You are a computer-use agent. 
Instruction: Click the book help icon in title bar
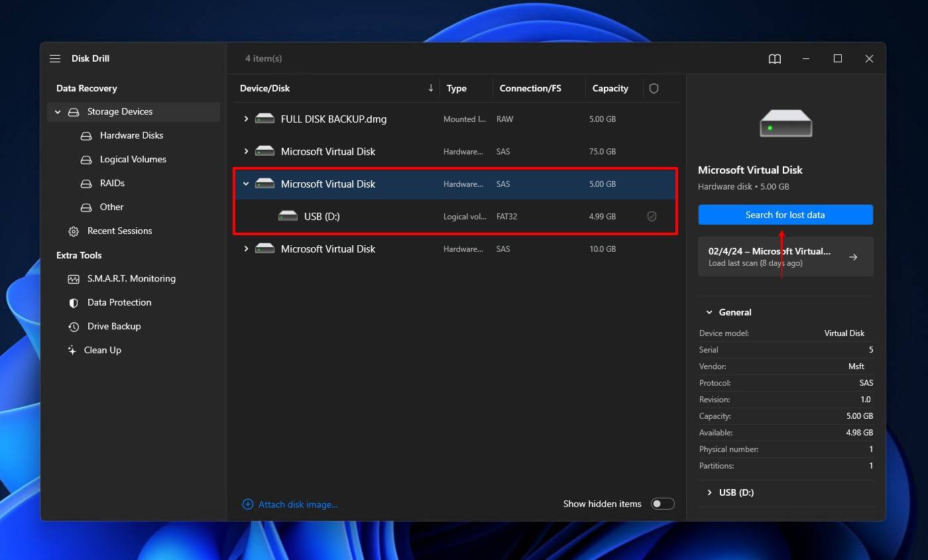click(774, 59)
